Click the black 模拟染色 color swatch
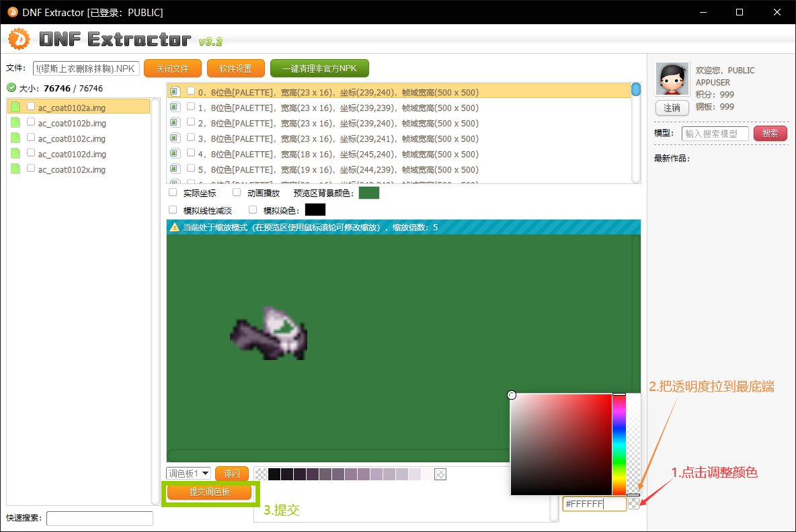Image resolution: width=796 pixels, height=532 pixels. coord(315,210)
